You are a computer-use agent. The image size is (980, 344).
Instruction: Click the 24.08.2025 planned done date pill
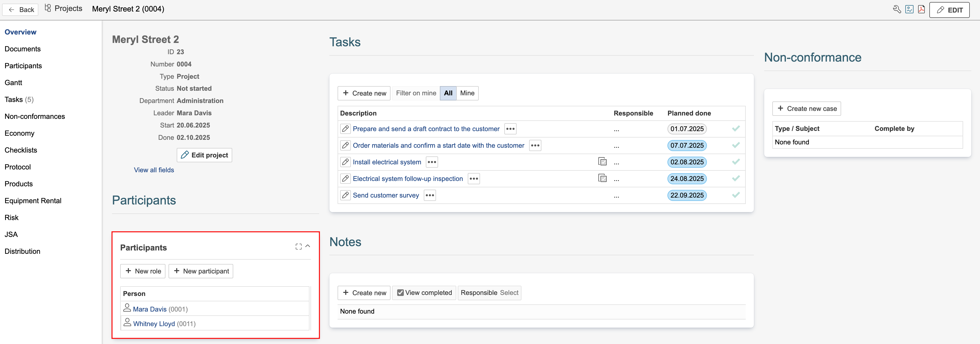(687, 179)
